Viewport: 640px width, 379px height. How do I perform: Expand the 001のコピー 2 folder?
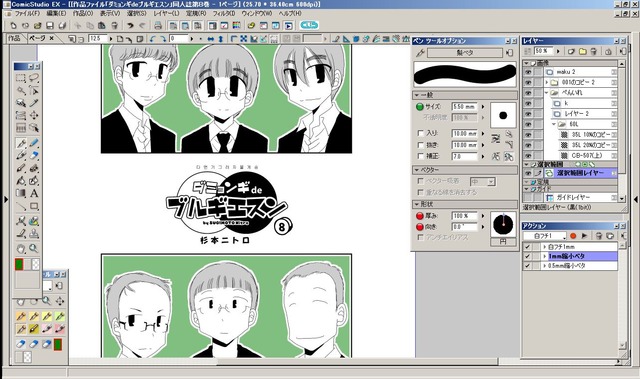(x=547, y=82)
